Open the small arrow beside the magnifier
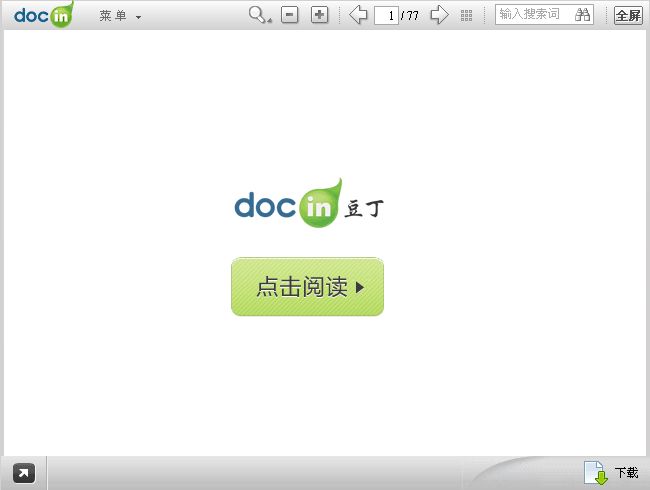Viewport: 650px width, 490px height. click(x=270, y=20)
